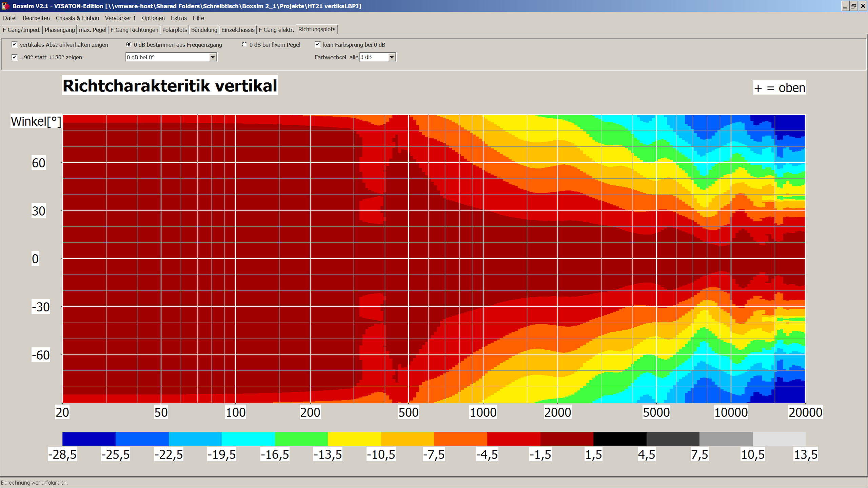Click the yellow -13,5 legend swatch
The height and width of the screenshot is (488, 868).
[x=354, y=439]
